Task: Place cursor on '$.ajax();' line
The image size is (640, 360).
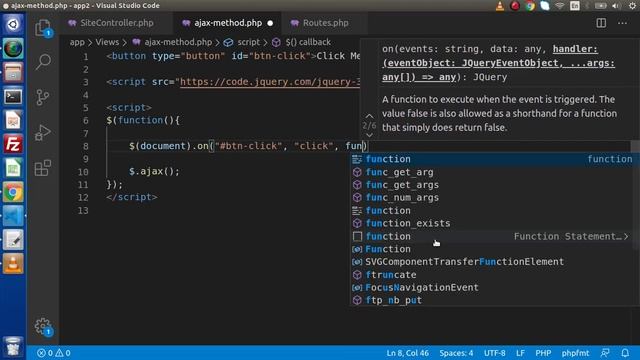Action: pos(154,171)
